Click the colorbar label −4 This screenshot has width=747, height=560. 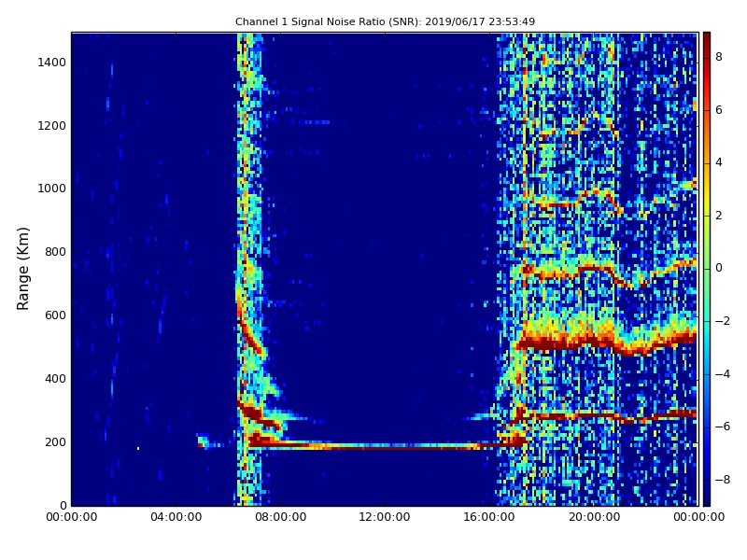tap(722, 374)
